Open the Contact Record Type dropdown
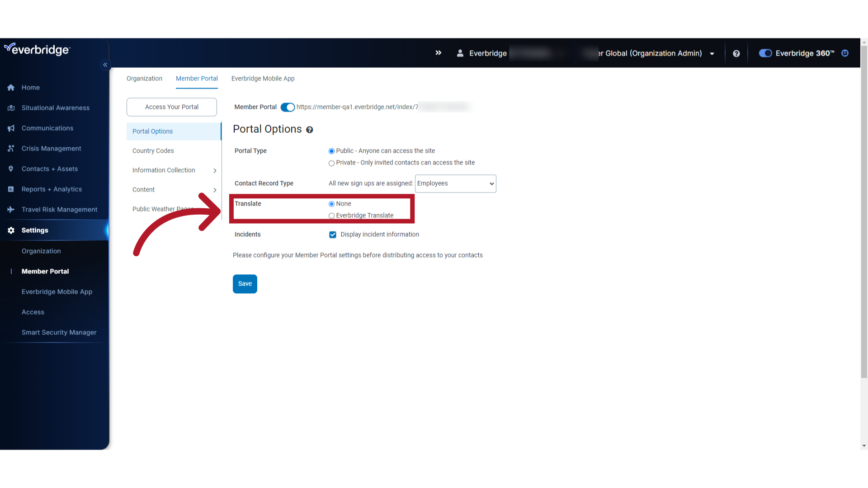 tap(455, 183)
